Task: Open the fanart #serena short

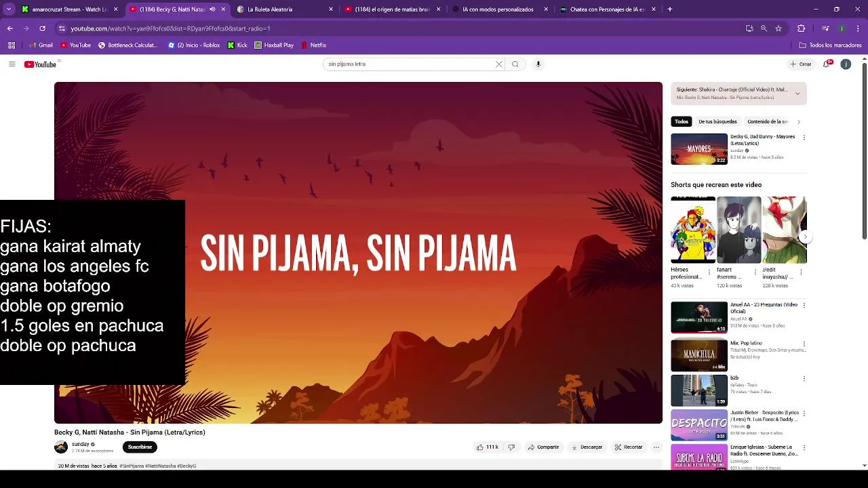Action: [739, 230]
